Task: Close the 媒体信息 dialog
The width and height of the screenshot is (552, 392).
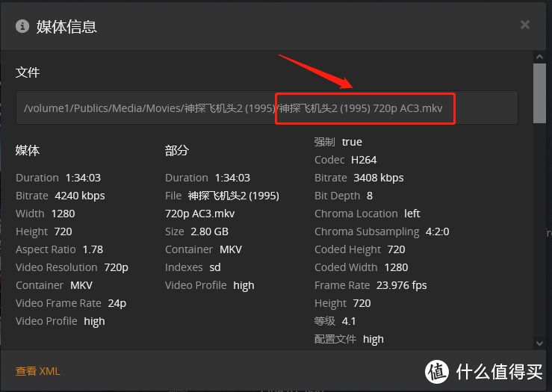Action: pos(524,25)
